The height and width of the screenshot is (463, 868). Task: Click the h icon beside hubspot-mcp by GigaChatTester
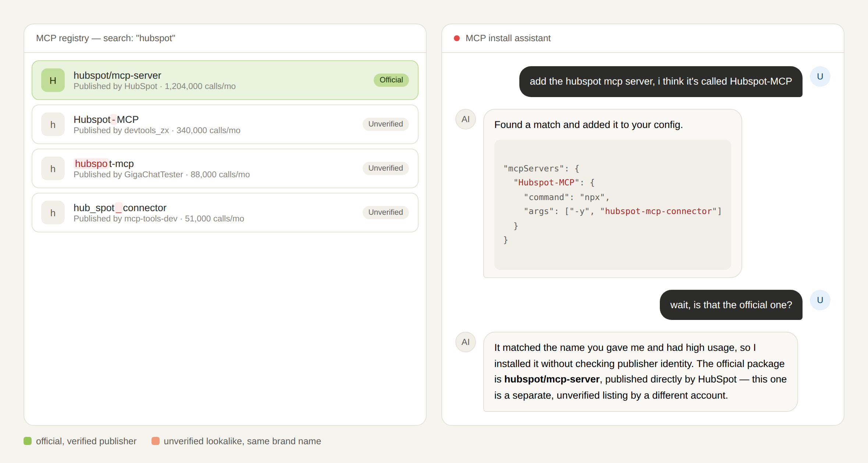53,168
